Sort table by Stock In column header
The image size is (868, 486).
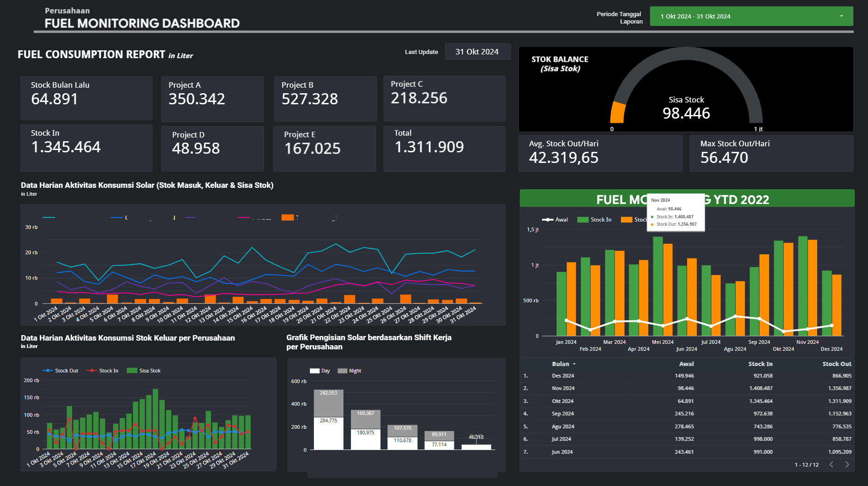pos(760,364)
